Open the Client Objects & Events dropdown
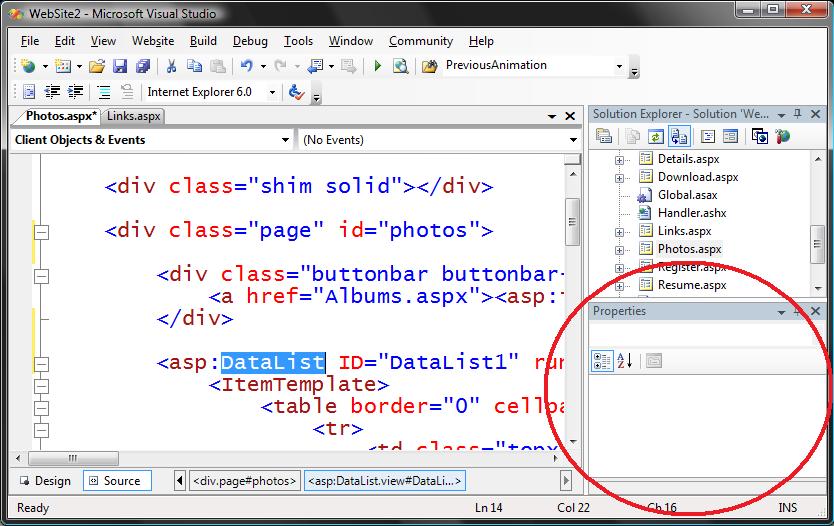 pyautogui.click(x=285, y=140)
